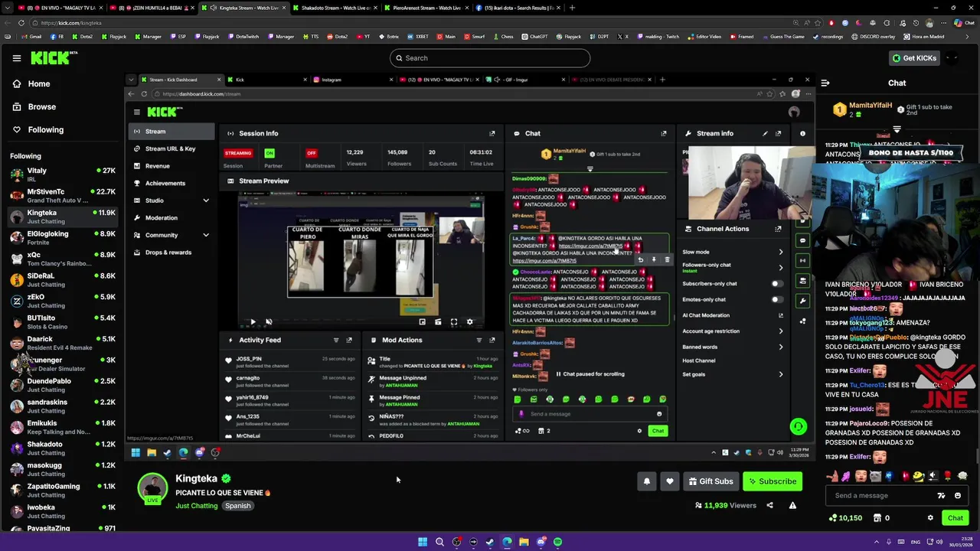Open xQc channel from Following list
The height and width of the screenshot is (551, 980).
click(x=63, y=259)
